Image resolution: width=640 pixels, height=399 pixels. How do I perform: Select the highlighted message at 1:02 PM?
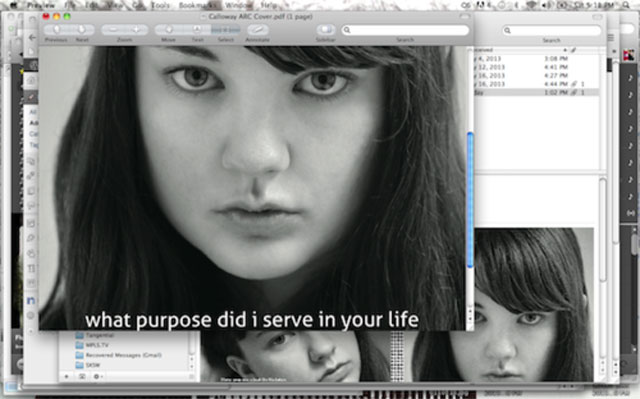[535, 93]
